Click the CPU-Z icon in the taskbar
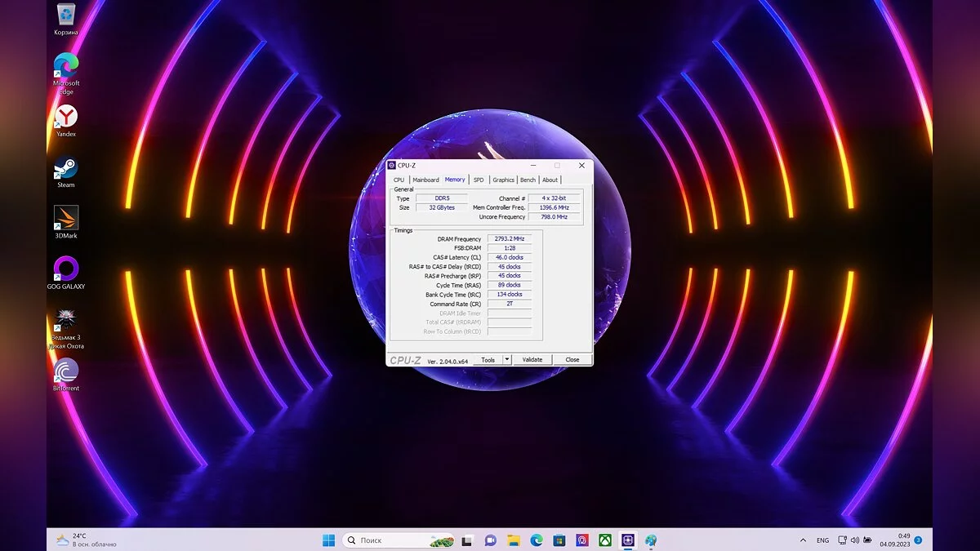 pos(627,540)
